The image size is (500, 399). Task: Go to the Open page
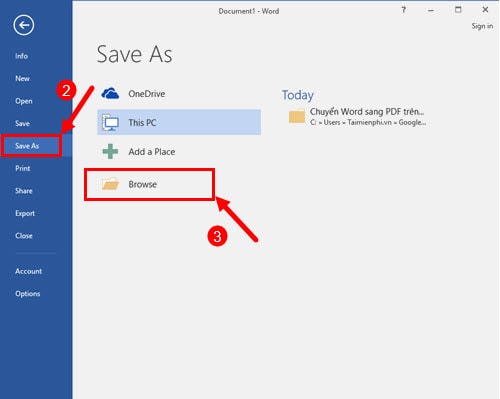24,101
